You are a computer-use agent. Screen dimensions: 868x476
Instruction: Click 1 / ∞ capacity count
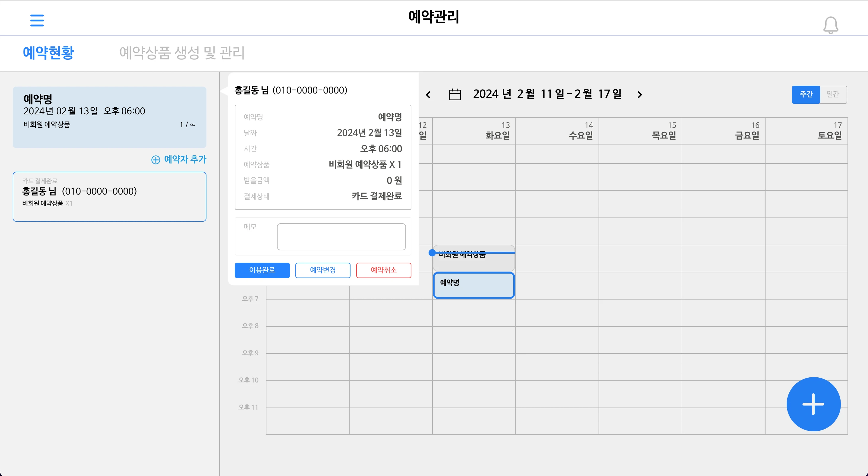188,125
